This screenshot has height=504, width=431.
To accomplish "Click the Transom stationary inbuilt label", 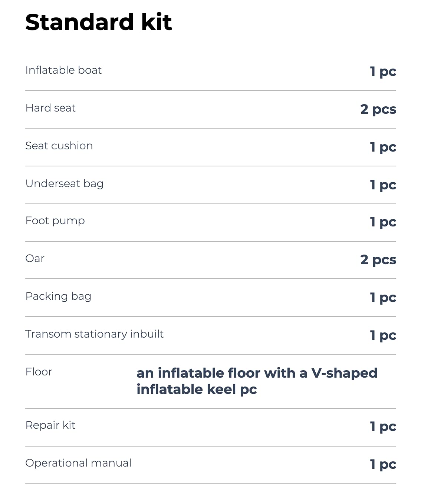I will coord(95,334).
